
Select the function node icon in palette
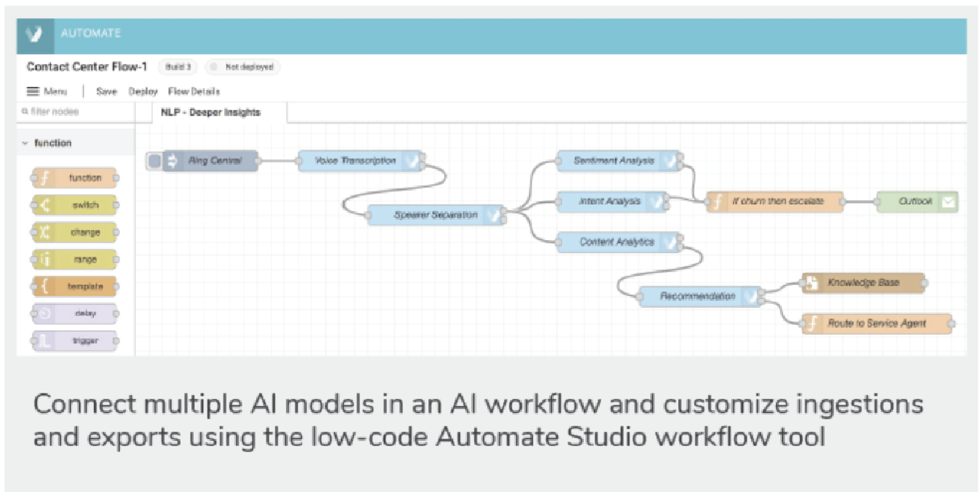coord(44,178)
